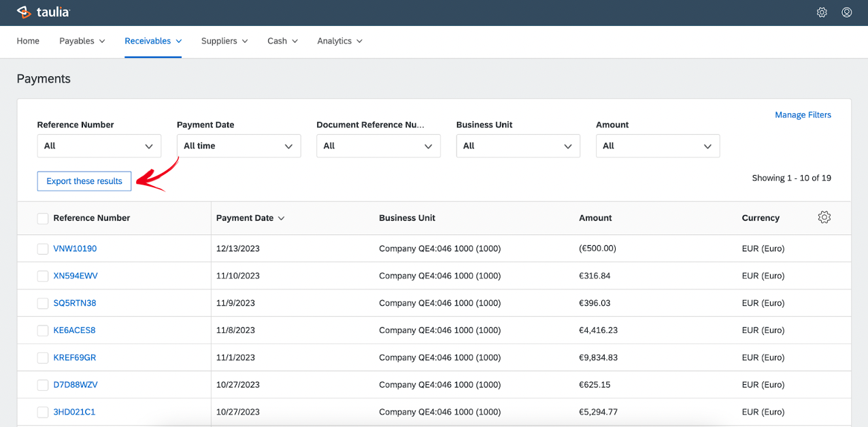The height and width of the screenshot is (427, 868).
Task: Tick the checkbox for KE6ACES8
Action: click(x=43, y=331)
